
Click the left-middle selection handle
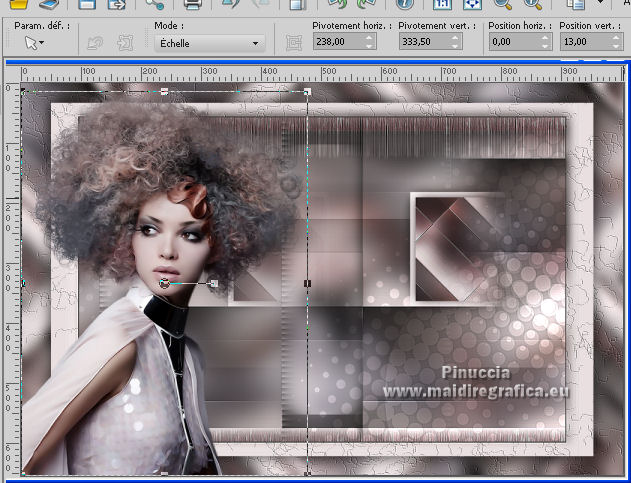23,283
